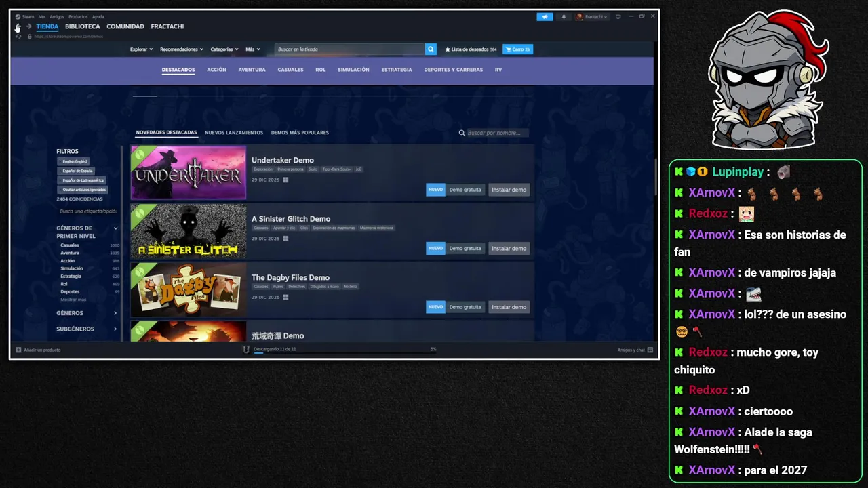Click the star icon of Lista de deseados

448,49
